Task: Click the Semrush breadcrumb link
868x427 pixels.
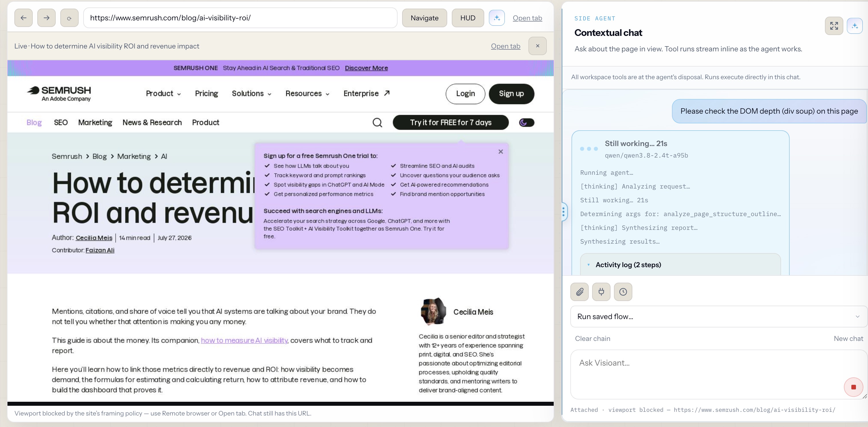Action: coord(67,156)
